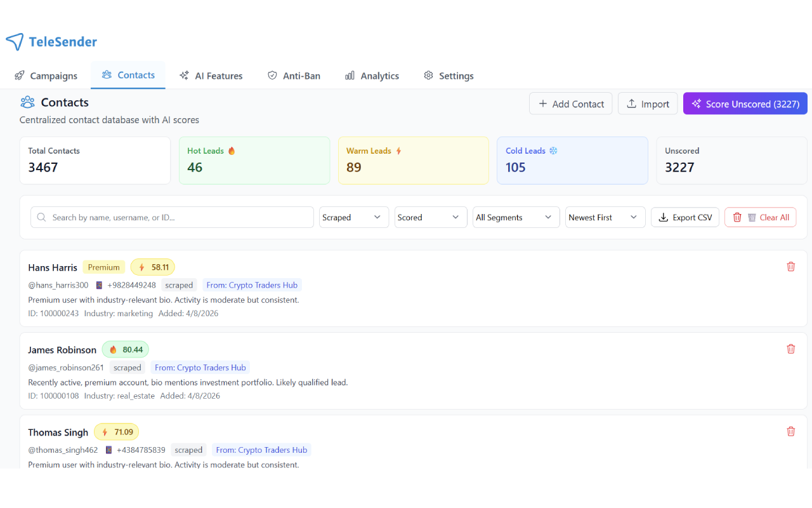Click the lightning icon on Warm Leads
The height and width of the screenshot is (508, 812).
pyautogui.click(x=399, y=151)
